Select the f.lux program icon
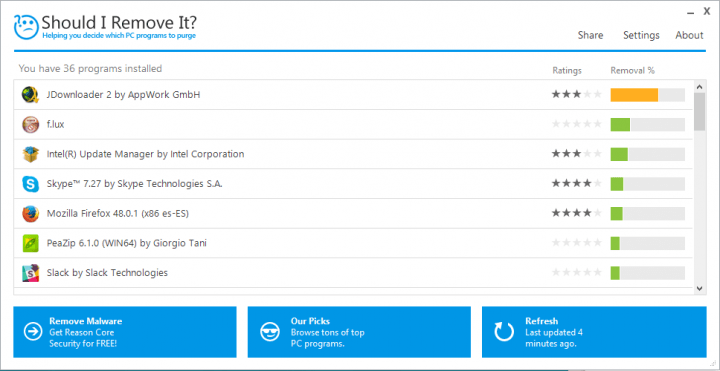720x371 pixels. coord(30,124)
